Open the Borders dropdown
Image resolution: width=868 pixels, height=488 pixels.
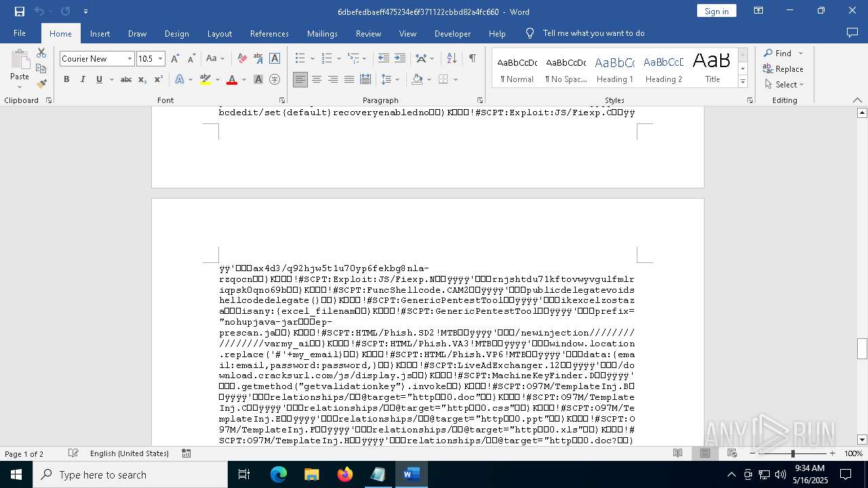click(455, 79)
